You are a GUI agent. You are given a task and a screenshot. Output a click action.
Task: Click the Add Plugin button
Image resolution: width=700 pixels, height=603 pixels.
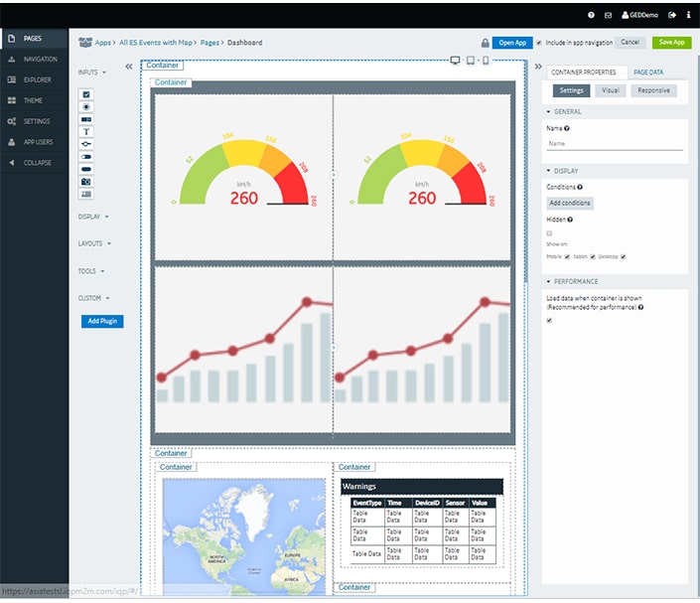pyautogui.click(x=102, y=322)
